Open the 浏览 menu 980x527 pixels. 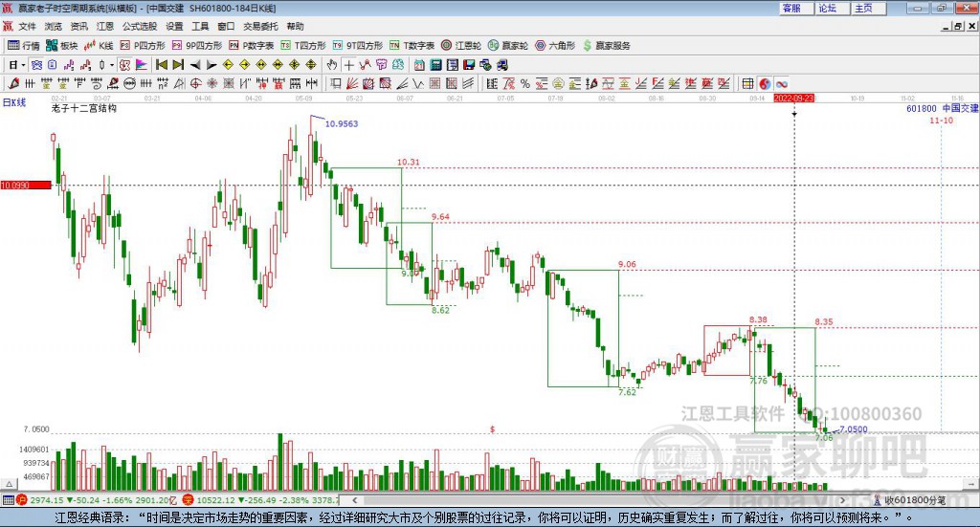click(54, 26)
